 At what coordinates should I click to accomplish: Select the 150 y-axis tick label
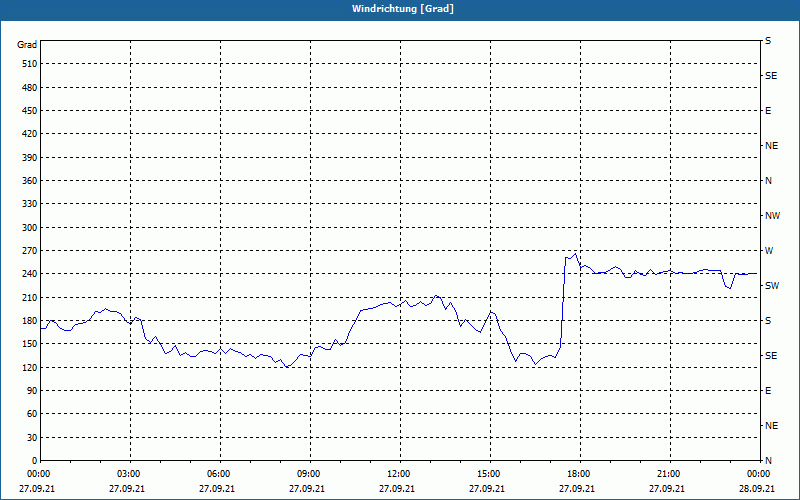pos(29,344)
